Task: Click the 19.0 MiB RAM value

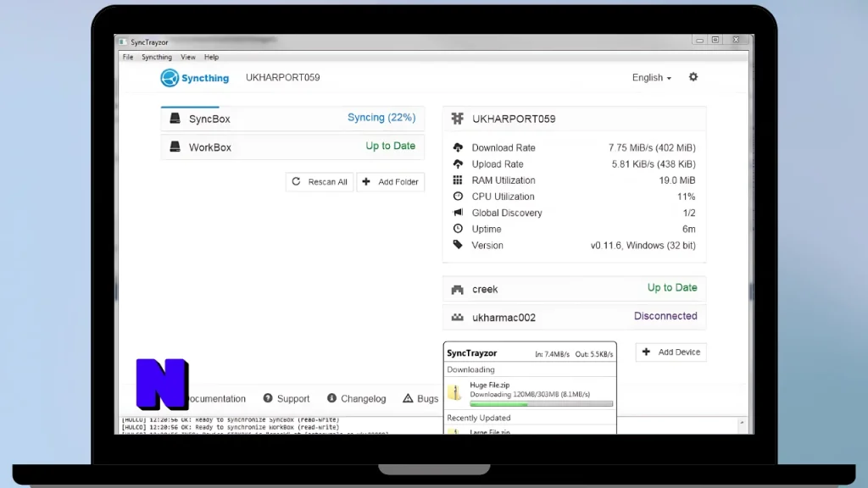Action: point(677,180)
